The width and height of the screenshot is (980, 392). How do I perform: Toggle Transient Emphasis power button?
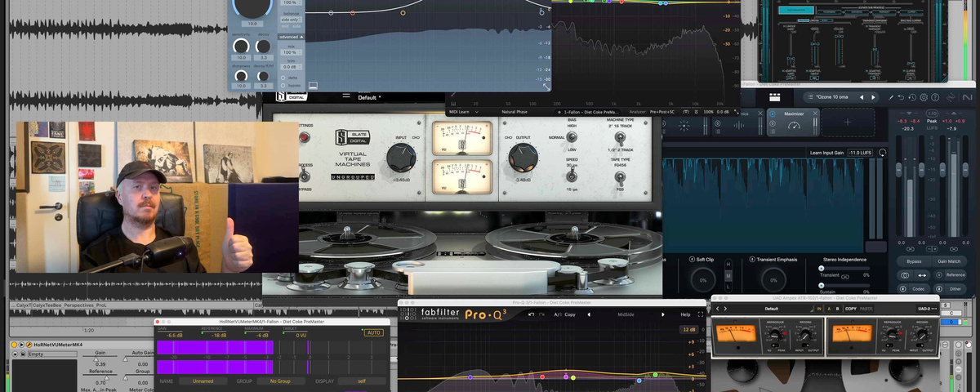(752, 260)
